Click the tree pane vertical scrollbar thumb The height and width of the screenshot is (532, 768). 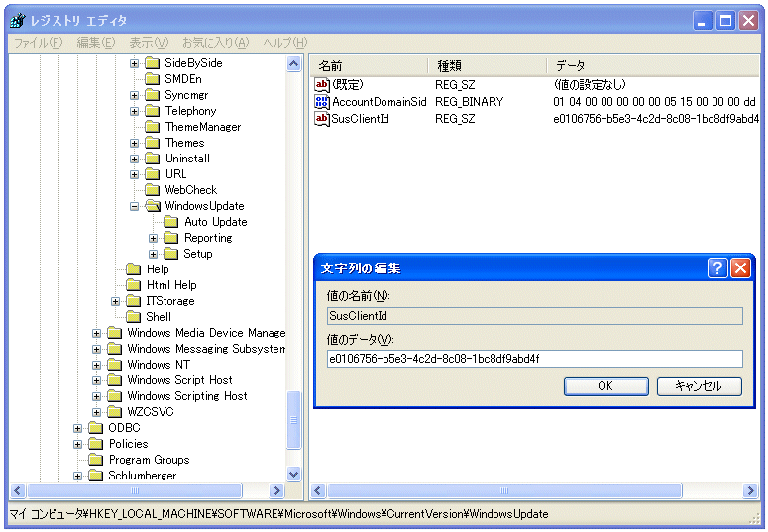(x=294, y=420)
